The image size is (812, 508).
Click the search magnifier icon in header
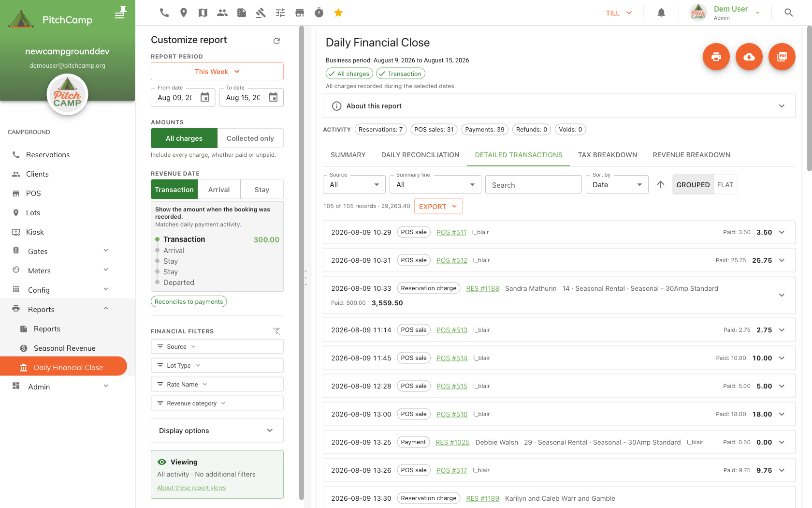(x=789, y=13)
